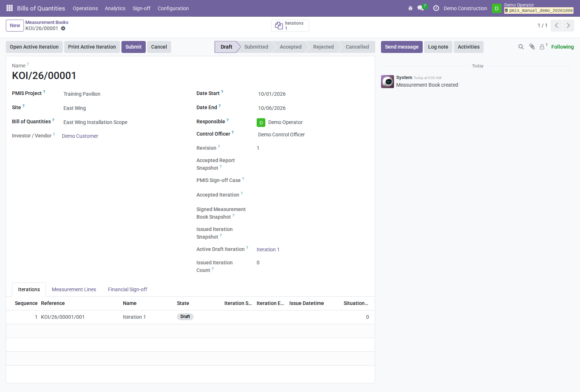Click Send message in the chatter
The image size is (580, 392).
pos(402,47)
